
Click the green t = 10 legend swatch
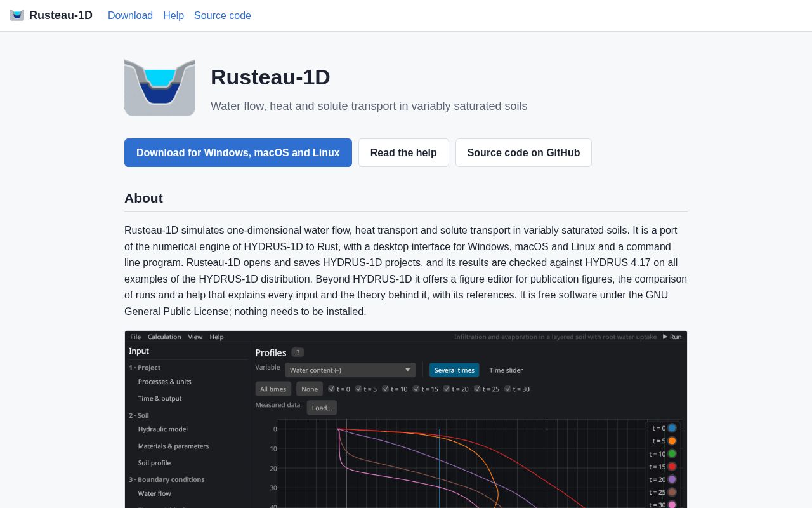click(x=672, y=453)
